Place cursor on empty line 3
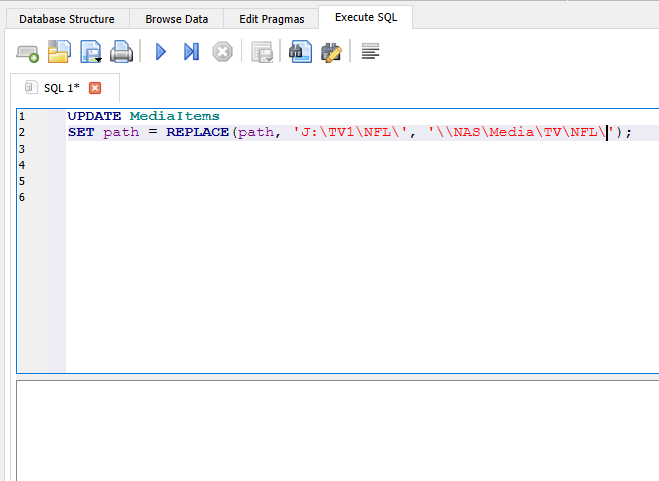659x481 pixels. [361, 149]
